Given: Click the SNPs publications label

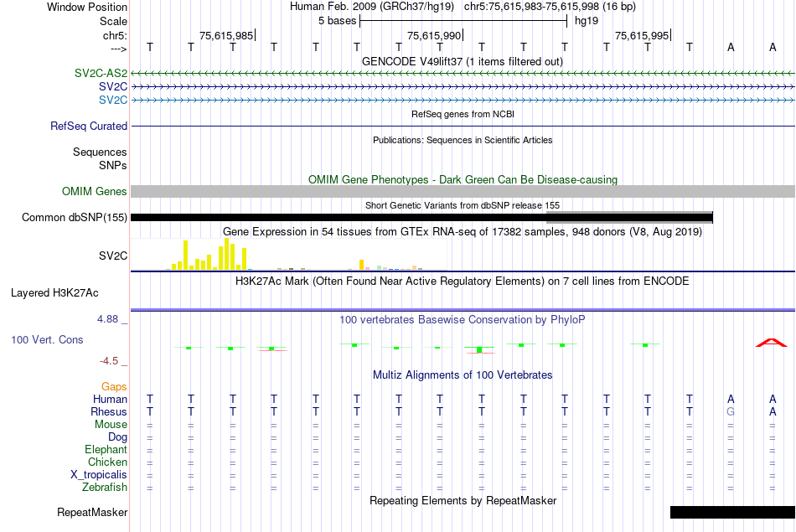Looking at the screenshot, I should click(x=113, y=166).
